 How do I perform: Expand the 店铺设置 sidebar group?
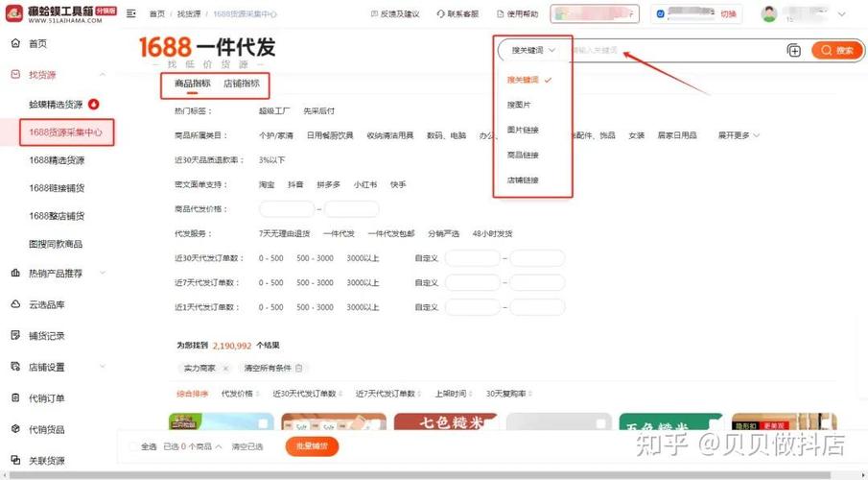coord(103,367)
